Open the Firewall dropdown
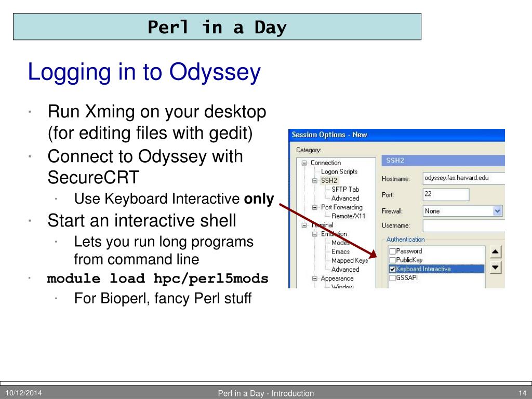 click(497, 211)
